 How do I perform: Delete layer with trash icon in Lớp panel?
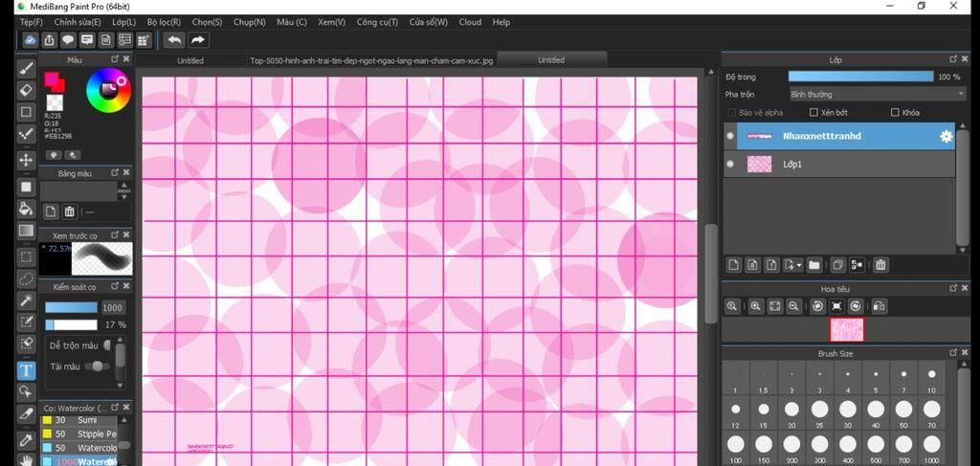pyautogui.click(x=880, y=265)
